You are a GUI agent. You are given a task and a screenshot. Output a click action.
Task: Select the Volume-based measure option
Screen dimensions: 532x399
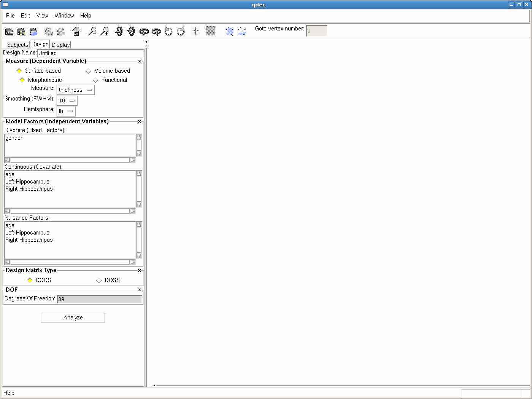(x=89, y=71)
